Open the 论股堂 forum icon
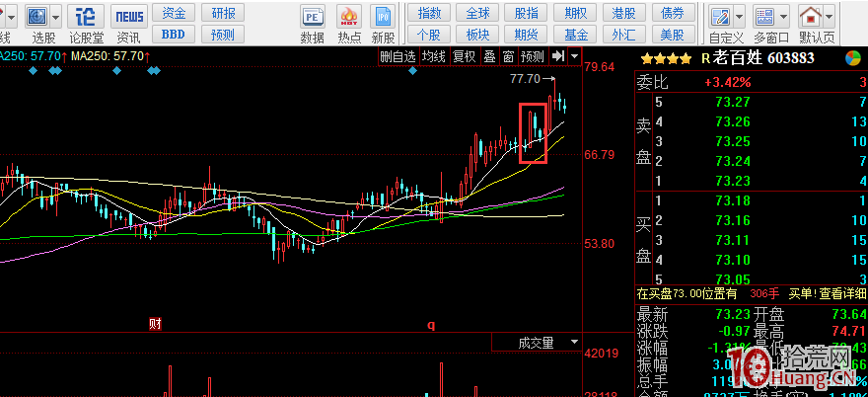Image resolution: width=868 pixels, height=397 pixels. [x=86, y=17]
